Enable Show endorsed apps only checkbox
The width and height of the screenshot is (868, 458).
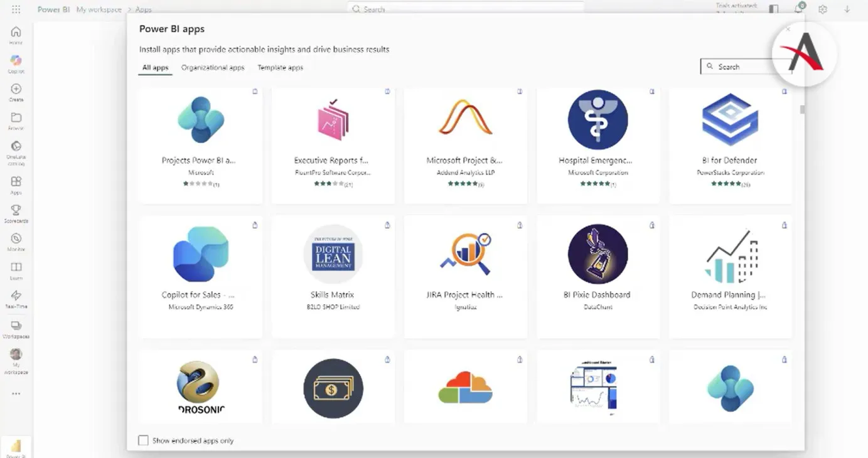click(x=144, y=440)
